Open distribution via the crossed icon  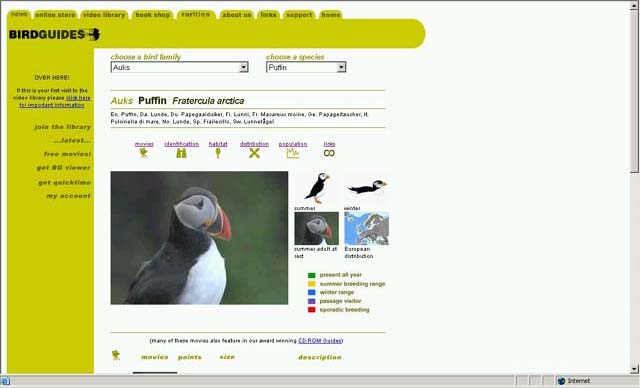point(254,153)
